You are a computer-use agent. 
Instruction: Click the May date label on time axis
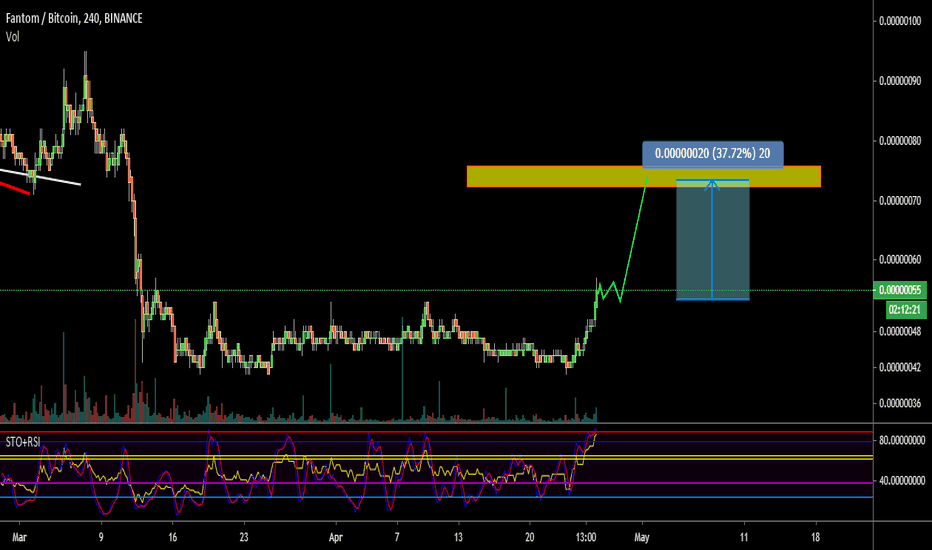[x=642, y=538]
